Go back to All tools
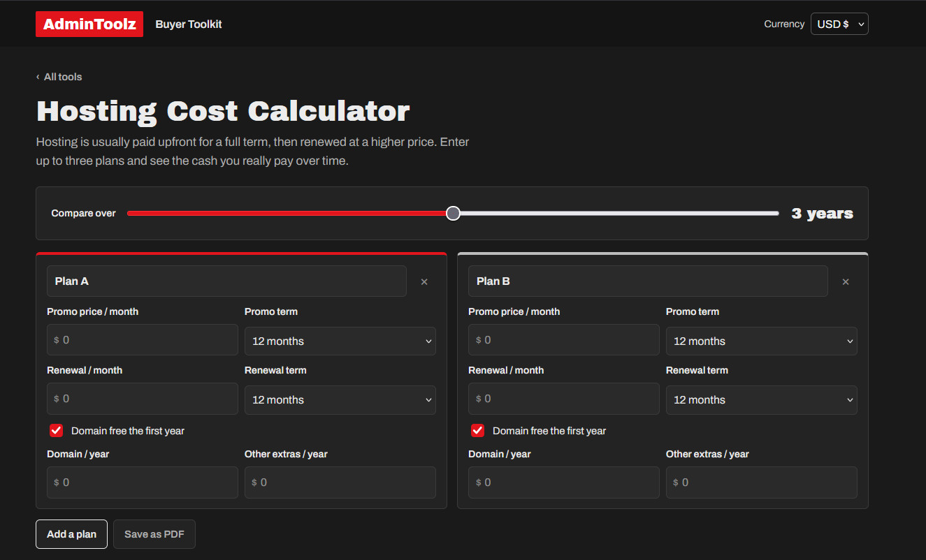 tap(59, 77)
